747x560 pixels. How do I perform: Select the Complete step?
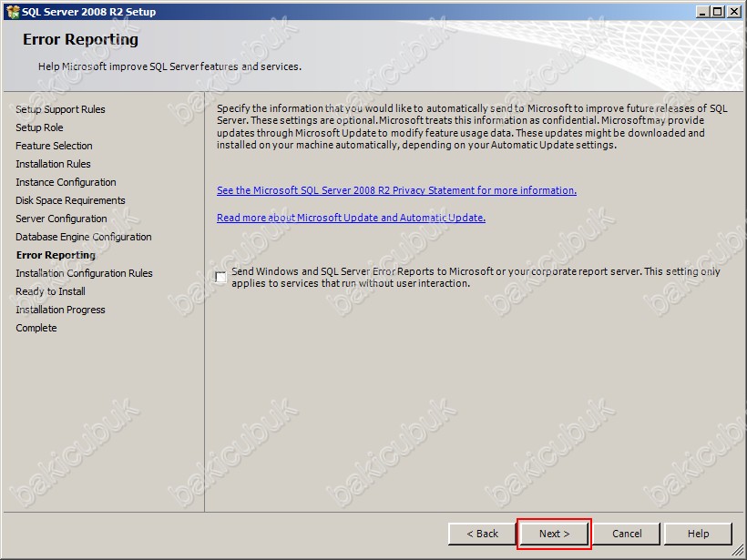coord(36,328)
